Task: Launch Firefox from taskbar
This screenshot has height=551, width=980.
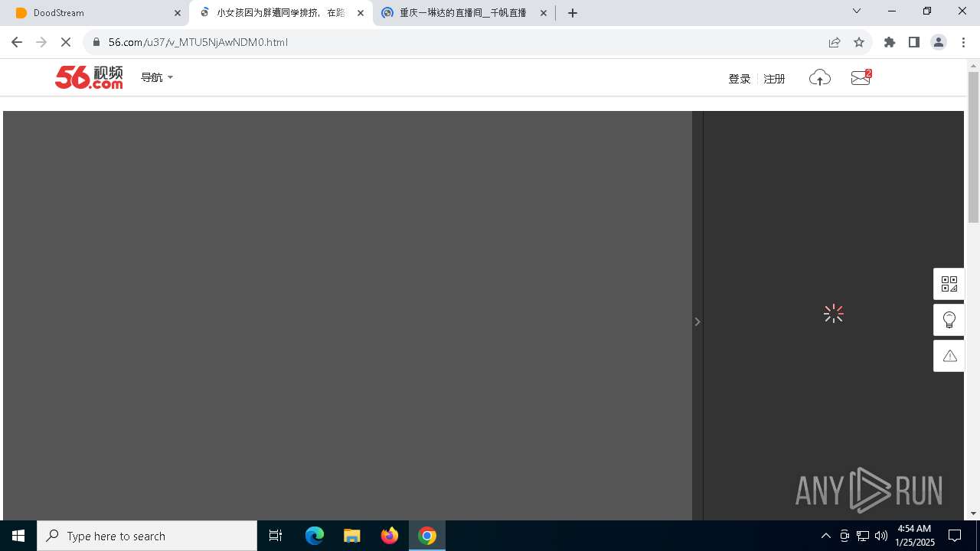Action: tap(390, 536)
